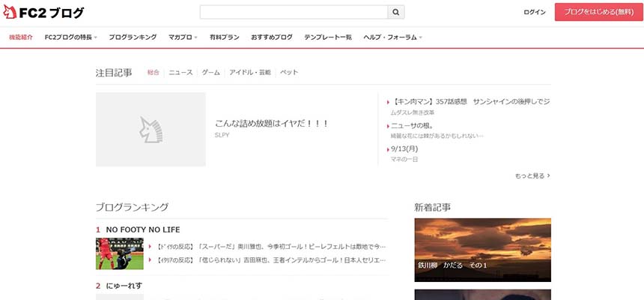The width and height of the screenshot is (644, 300).
Task: Open the ログイン login link
Action: [x=535, y=13]
